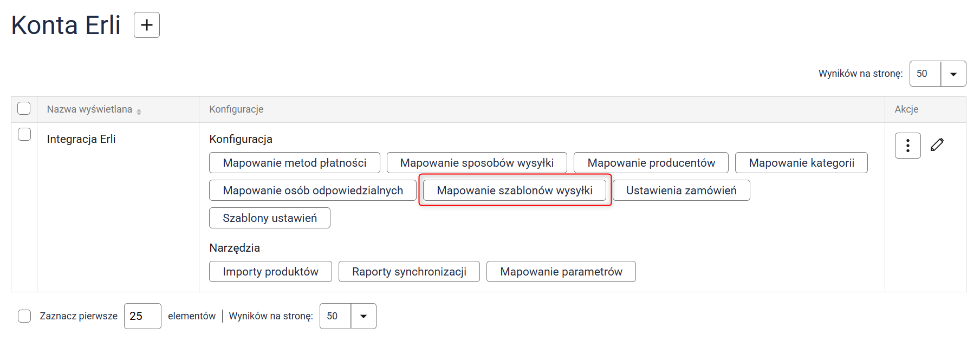Click Mapowanie szablonów wysyłki button

[514, 191]
